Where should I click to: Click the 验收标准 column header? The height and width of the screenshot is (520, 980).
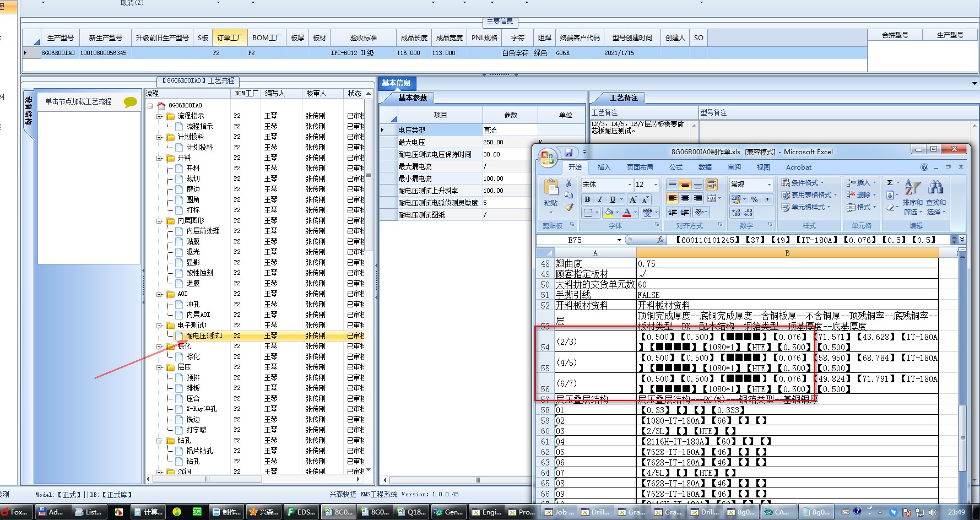tap(364, 38)
